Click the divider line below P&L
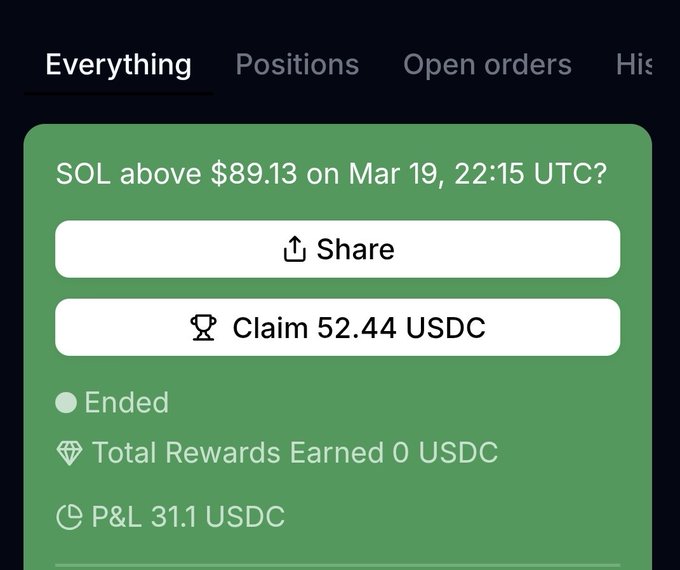Screen dimensions: 680x570 pyautogui.click(x=337, y=565)
